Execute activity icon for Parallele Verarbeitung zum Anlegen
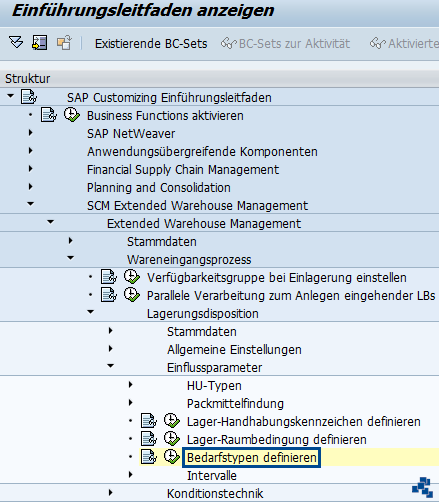439x502 pixels. [x=132, y=295]
